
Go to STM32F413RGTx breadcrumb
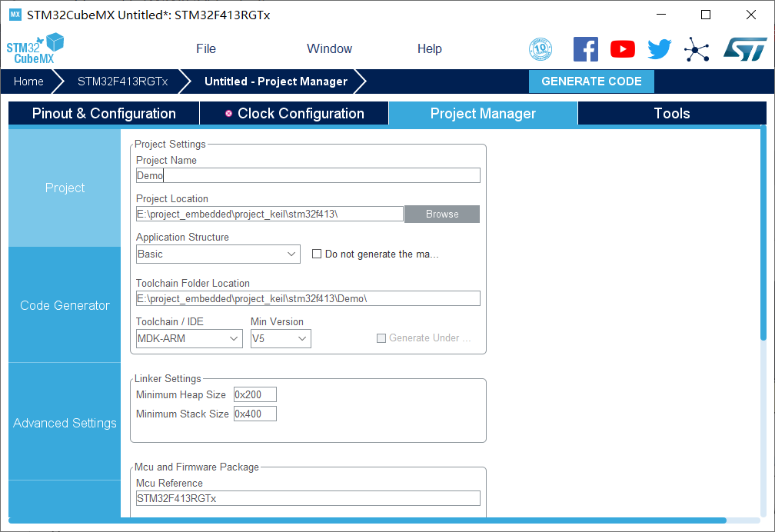(122, 81)
